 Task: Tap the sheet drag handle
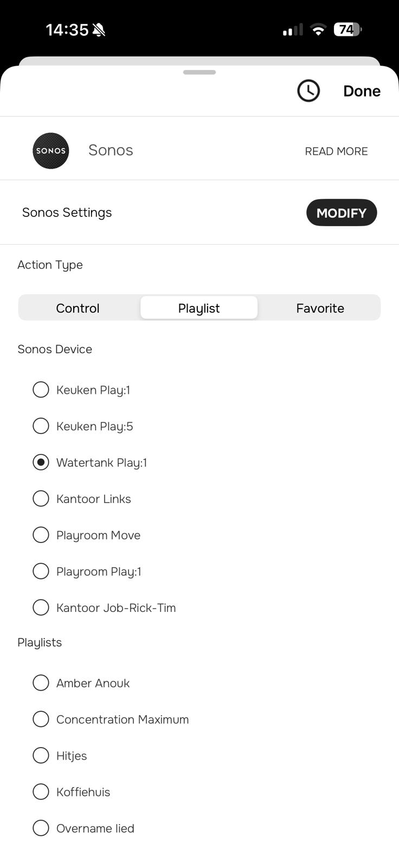point(200,72)
